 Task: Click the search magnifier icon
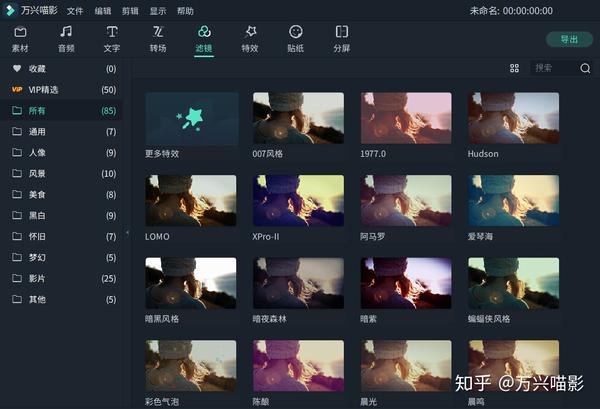tap(585, 68)
